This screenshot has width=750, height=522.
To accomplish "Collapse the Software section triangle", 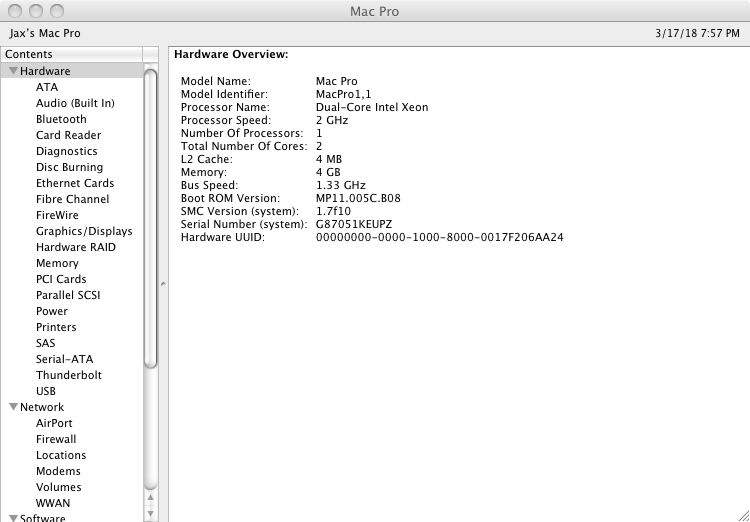I will 14,518.
